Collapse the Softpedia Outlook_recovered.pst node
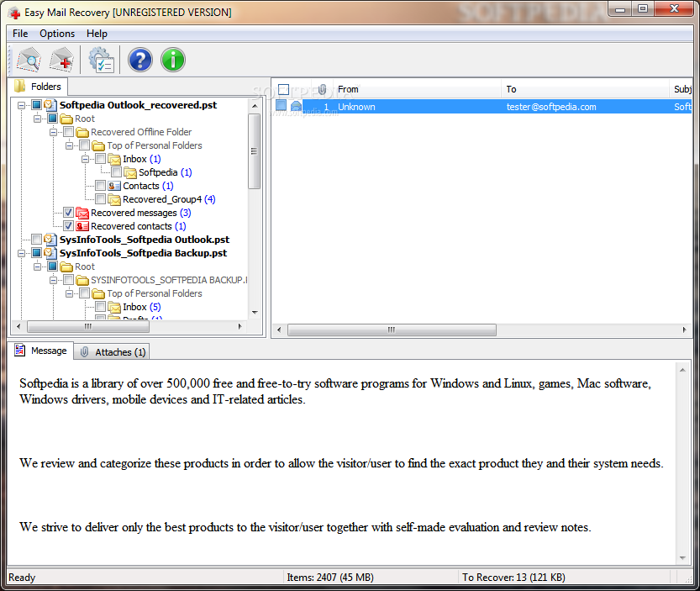Image resolution: width=700 pixels, height=591 pixels. pyautogui.click(x=21, y=105)
